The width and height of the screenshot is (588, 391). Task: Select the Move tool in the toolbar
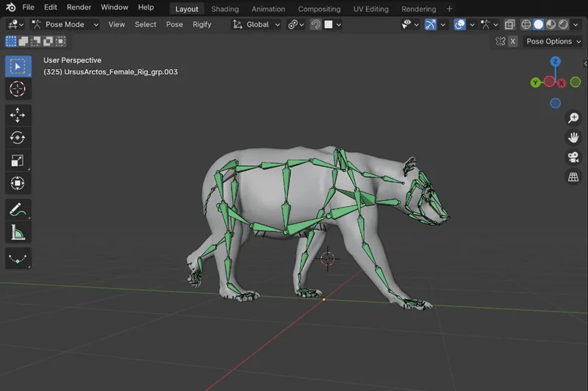click(18, 115)
